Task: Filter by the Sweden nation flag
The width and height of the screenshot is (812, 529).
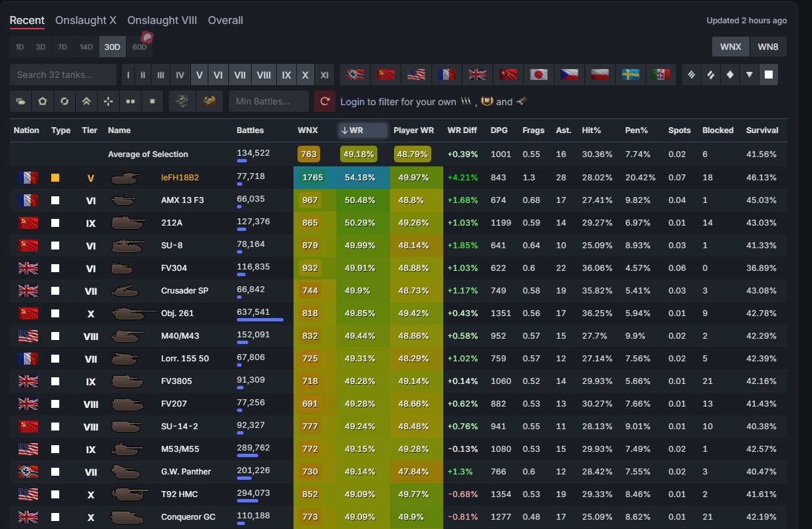Action: click(631, 75)
